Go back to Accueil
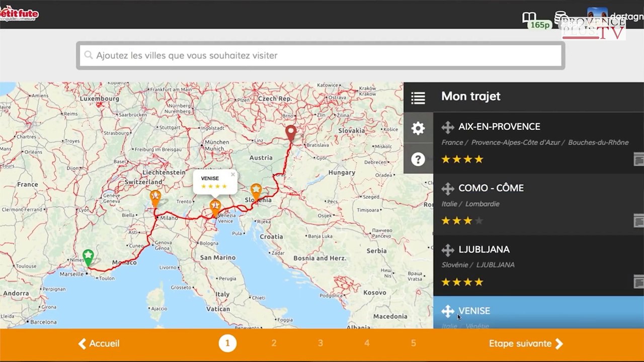The height and width of the screenshot is (362, 644). (x=99, y=344)
